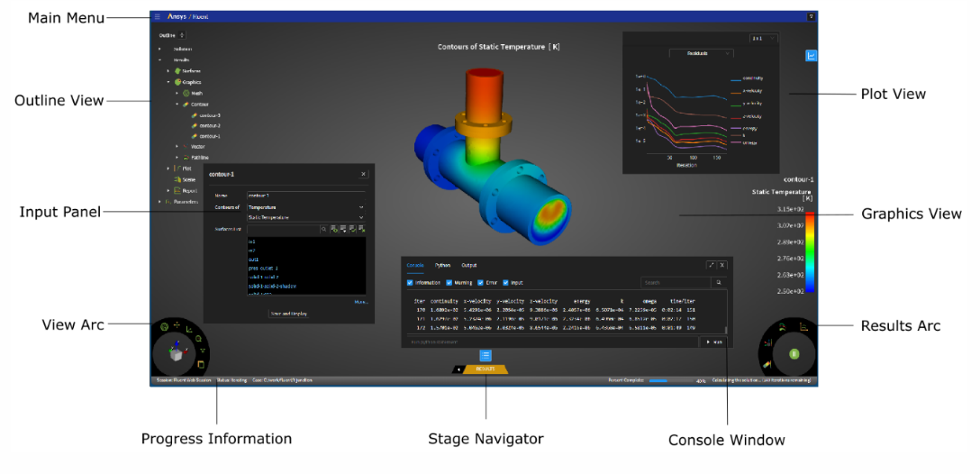Click the Save and Display button

[288, 314]
